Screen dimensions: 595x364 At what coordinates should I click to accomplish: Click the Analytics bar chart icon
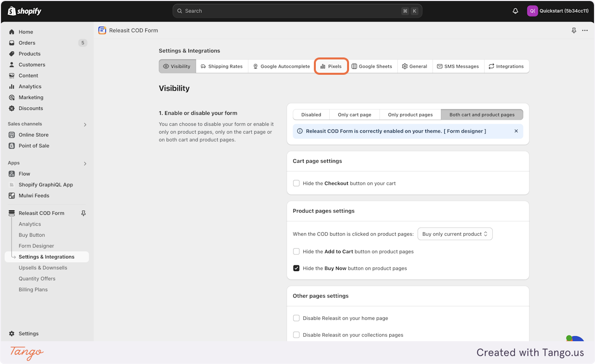pyautogui.click(x=12, y=87)
